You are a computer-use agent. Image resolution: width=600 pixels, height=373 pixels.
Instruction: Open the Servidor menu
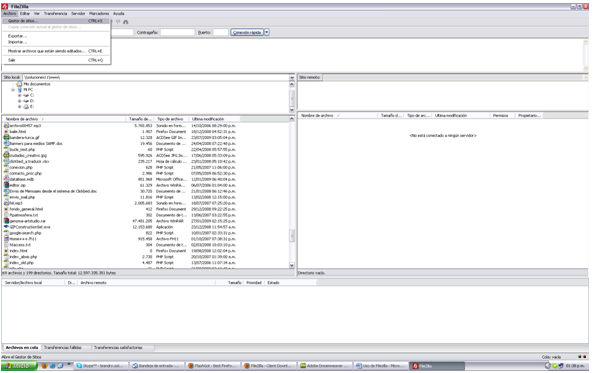point(78,13)
